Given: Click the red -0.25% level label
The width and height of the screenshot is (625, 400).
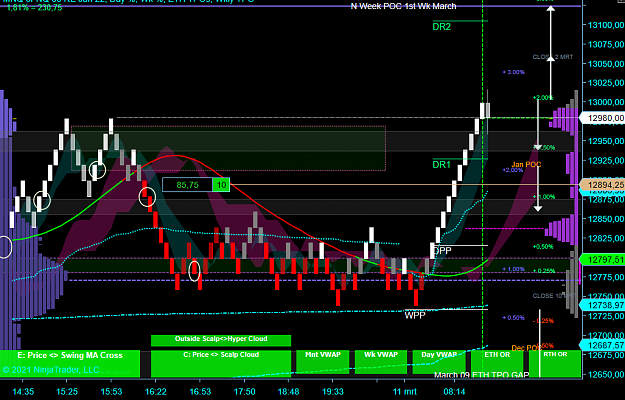Looking at the screenshot, I should pyautogui.click(x=544, y=321).
